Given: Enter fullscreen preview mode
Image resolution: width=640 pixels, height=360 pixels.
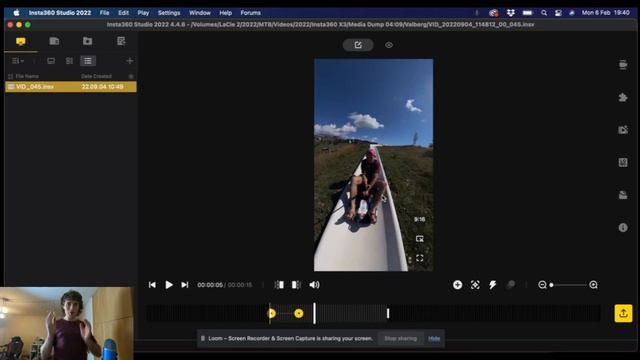Looking at the screenshot, I should (420, 258).
